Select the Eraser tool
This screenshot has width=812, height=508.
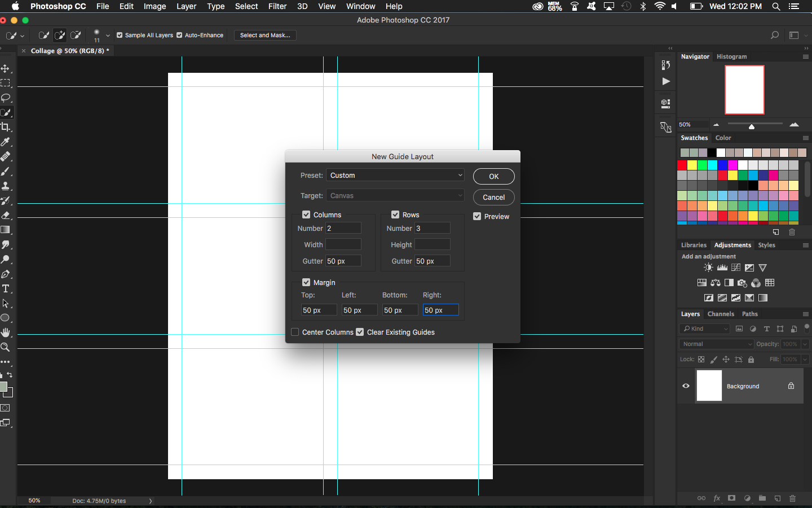click(x=6, y=215)
